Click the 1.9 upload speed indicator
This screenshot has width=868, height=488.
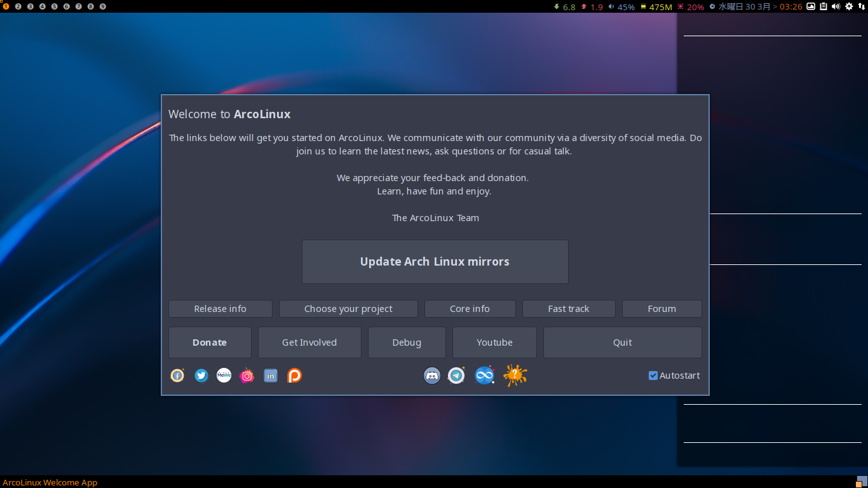(x=596, y=7)
